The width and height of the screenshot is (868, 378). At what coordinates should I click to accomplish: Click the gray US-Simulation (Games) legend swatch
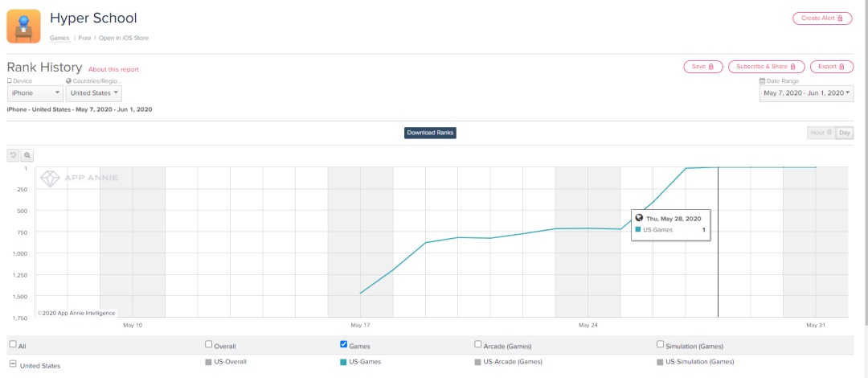click(x=660, y=362)
